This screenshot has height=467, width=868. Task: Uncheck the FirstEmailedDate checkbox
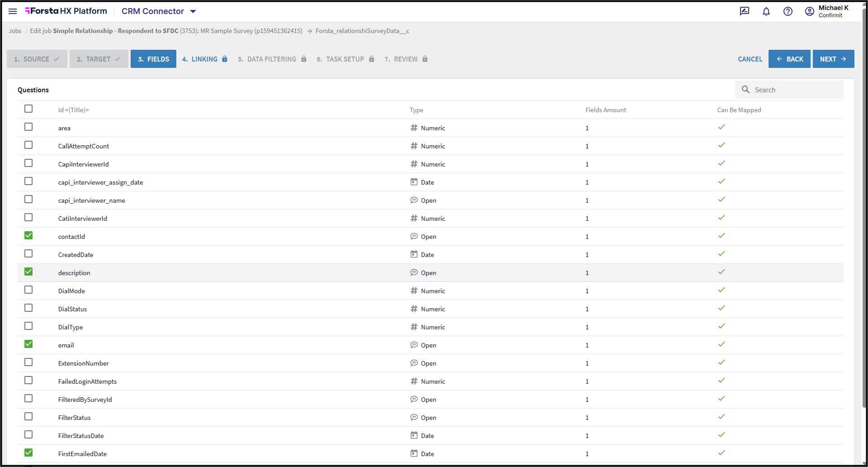(28, 453)
